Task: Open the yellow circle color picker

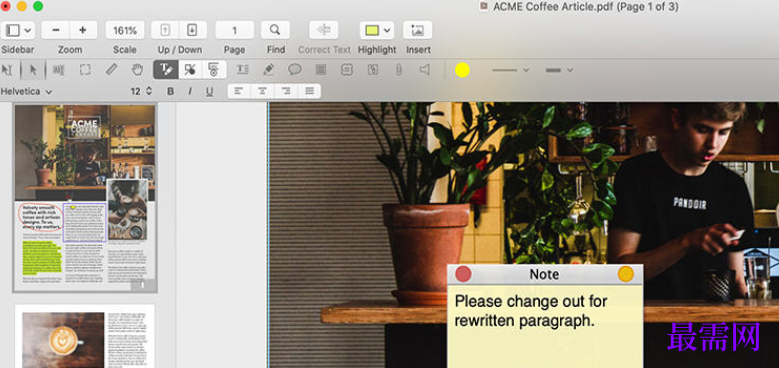Action: 462,70
